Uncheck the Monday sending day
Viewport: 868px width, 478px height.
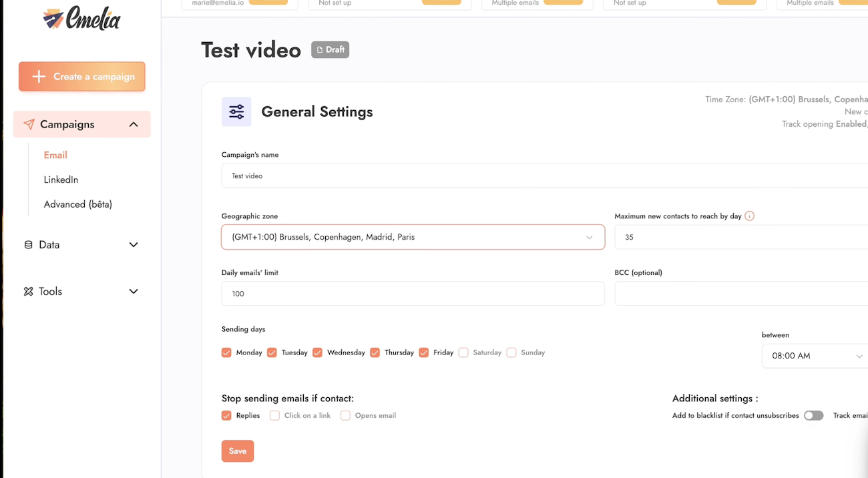tap(226, 352)
